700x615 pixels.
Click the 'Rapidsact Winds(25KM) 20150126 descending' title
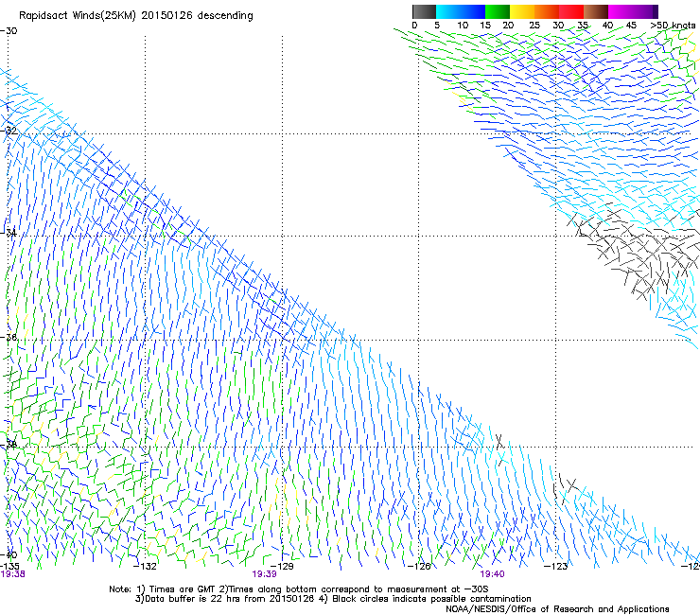(x=136, y=16)
